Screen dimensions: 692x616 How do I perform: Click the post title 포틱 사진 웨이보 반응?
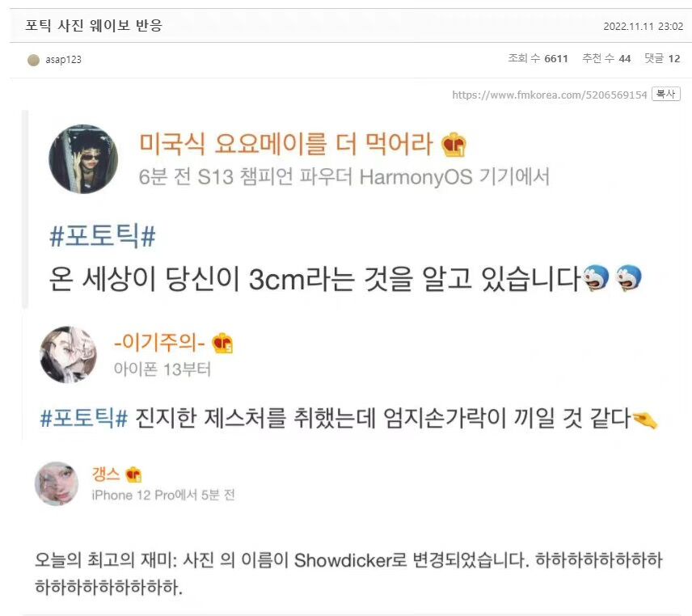pyautogui.click(x=94, y=25)
